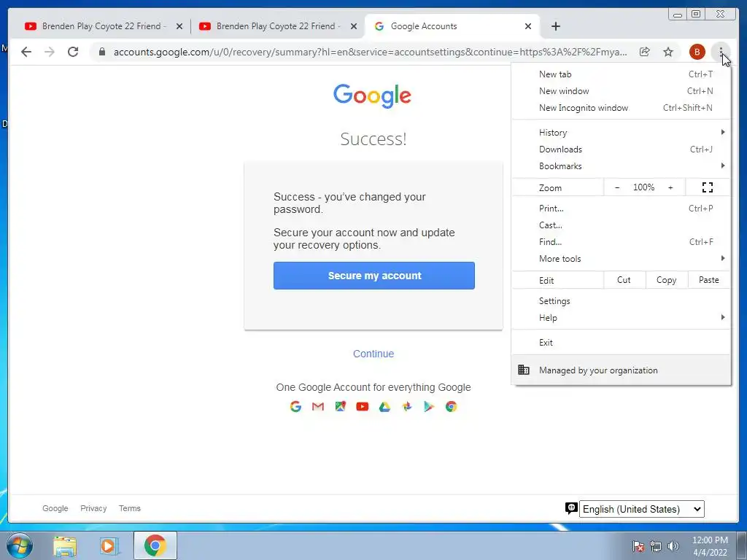
Task: Click the language feedback speech icon
Action: pos(570,508)
